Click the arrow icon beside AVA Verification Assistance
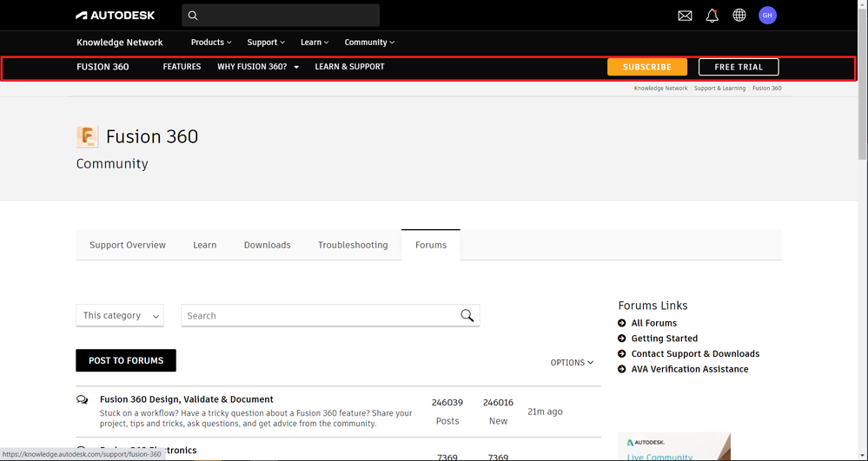The width and height of the screenshot is (868, 461). click(621, 369)
